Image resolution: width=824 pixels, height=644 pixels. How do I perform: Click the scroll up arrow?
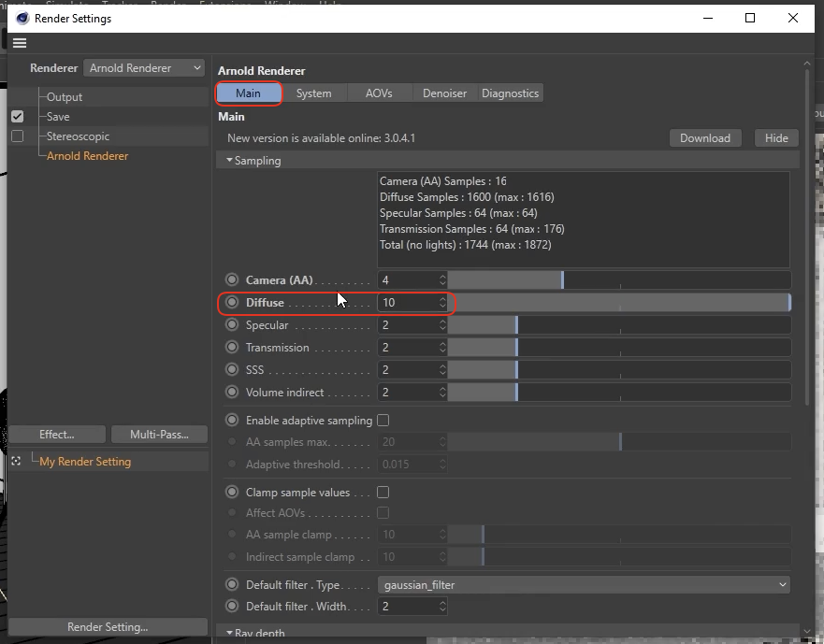(807, 64)
